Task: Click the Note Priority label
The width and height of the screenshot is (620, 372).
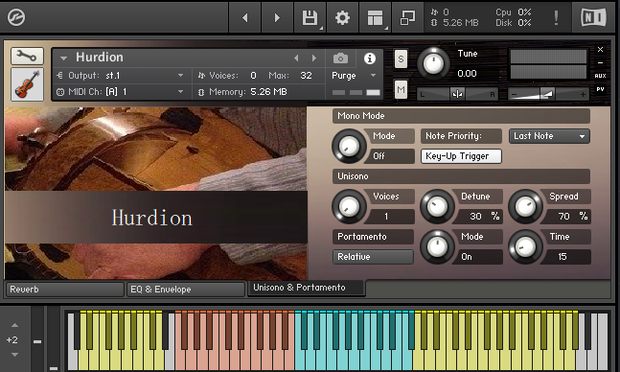Action: 461,136
